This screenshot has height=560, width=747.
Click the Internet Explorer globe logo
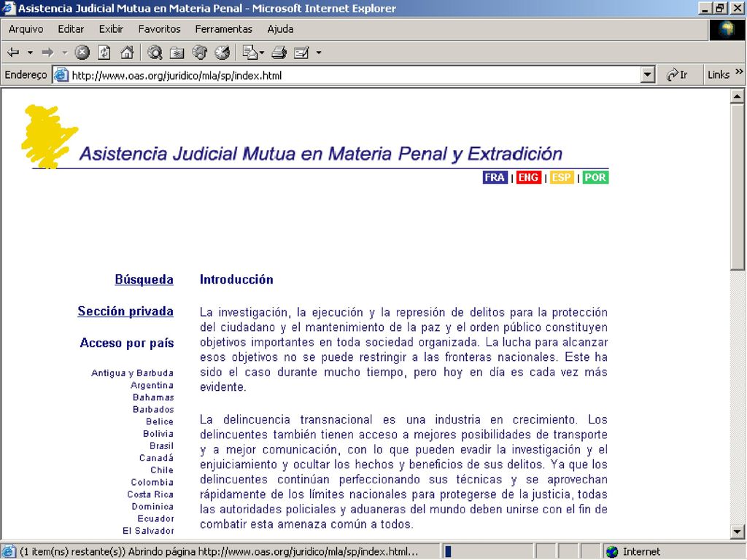tap(727, 29)
